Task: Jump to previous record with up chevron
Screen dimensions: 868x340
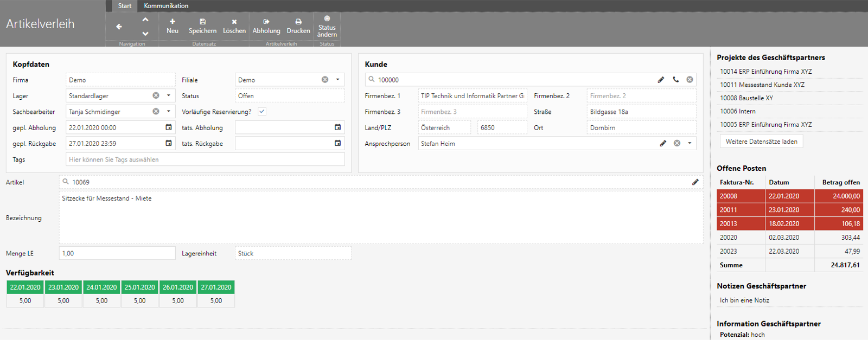Action: 145,20
